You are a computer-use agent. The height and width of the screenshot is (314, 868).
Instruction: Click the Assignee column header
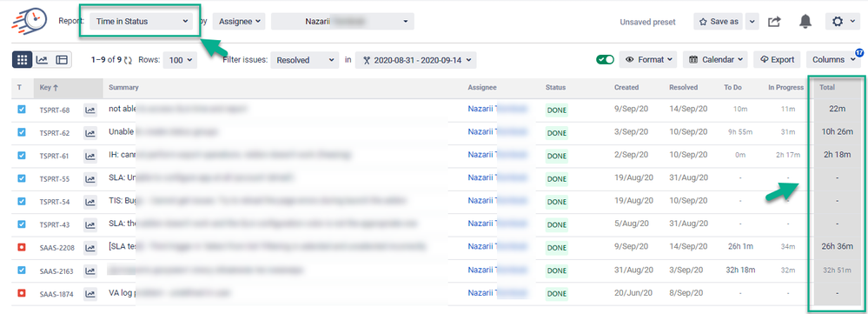click(481, 88)
